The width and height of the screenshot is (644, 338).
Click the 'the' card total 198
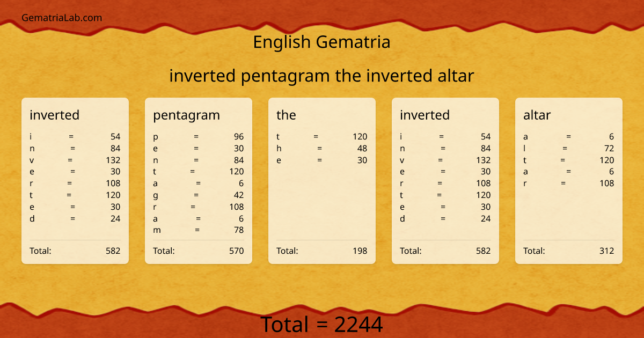pos(360,251)
